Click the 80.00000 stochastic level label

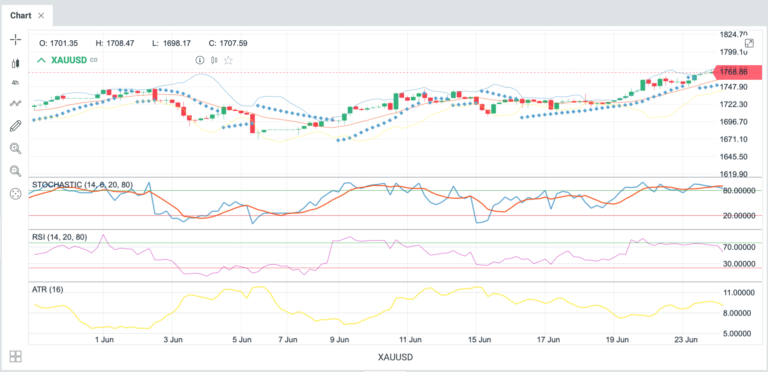pos(738,190)
